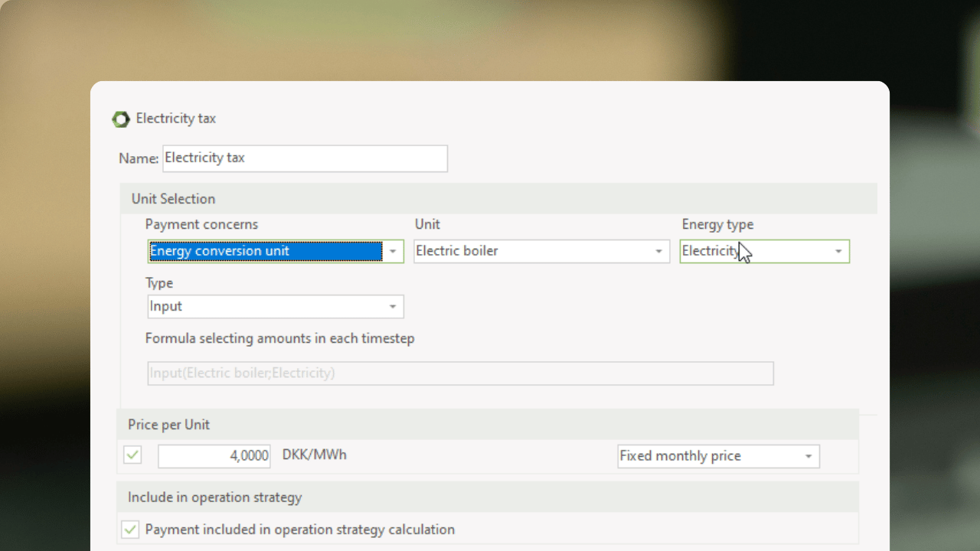This screenshot has width=980, height=551.
Task: Uncheck Payment included in operation strategy checkbox
Action: click(x=131, y=530)
